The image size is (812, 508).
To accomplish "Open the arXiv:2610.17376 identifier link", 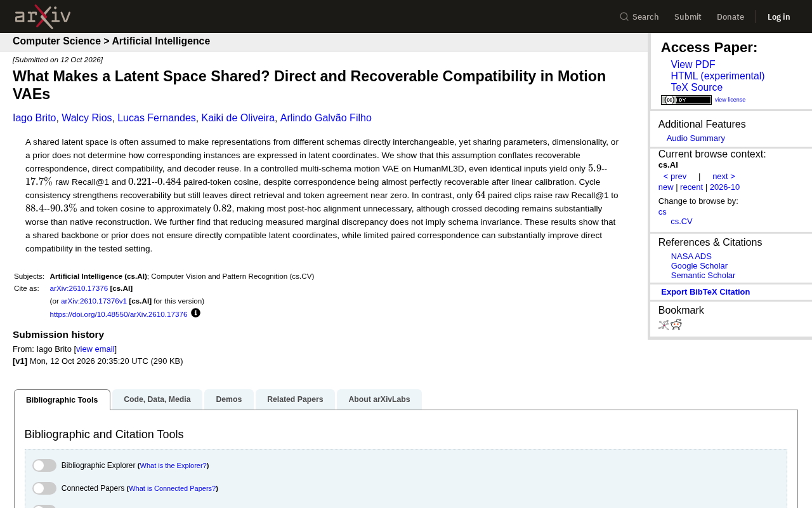I will point(79,288).
